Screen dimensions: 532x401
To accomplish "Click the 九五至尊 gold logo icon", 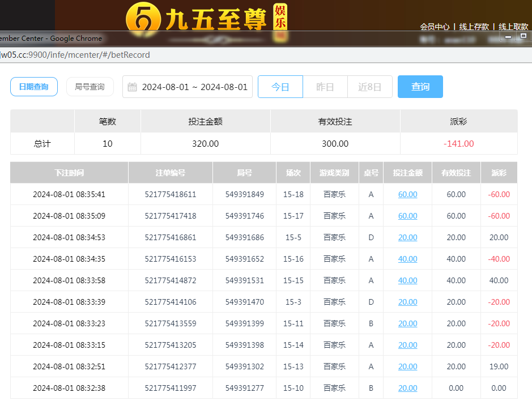I will 141,17.
